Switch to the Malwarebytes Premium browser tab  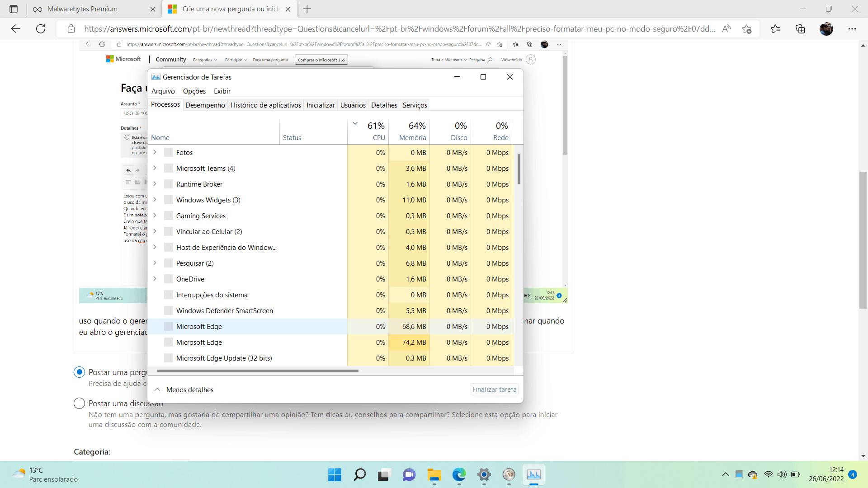82,9
